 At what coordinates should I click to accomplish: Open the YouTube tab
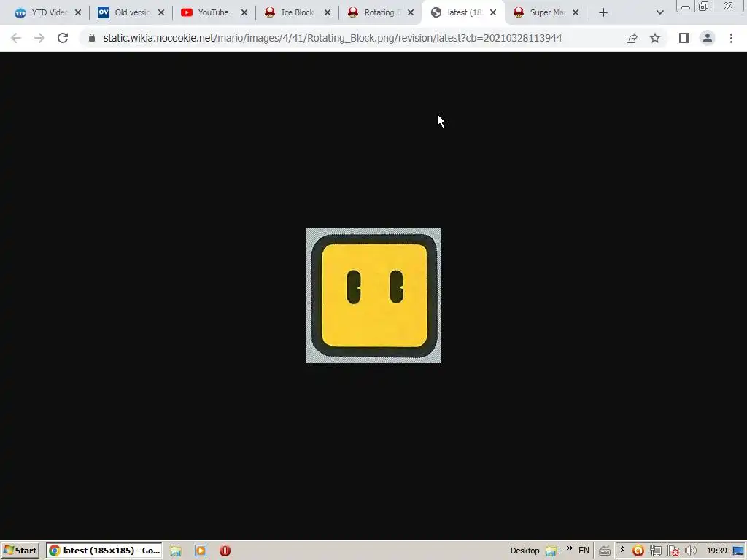(x=206, y=12)
